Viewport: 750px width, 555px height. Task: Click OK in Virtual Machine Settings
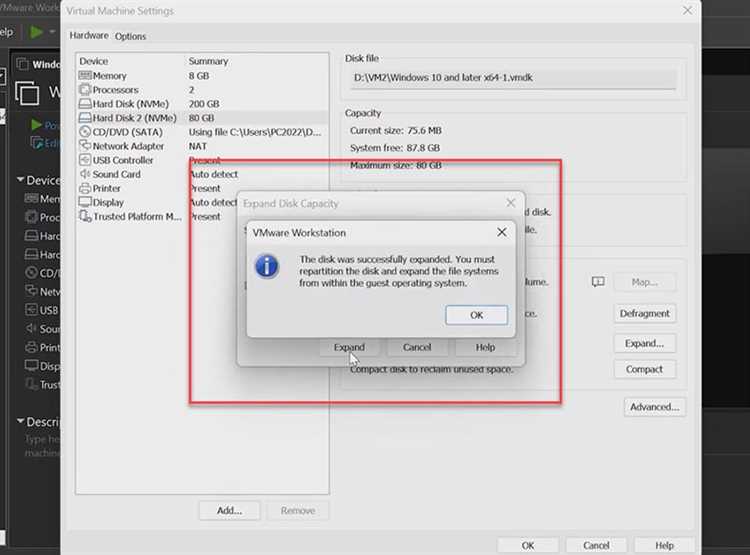click(528, 545)
